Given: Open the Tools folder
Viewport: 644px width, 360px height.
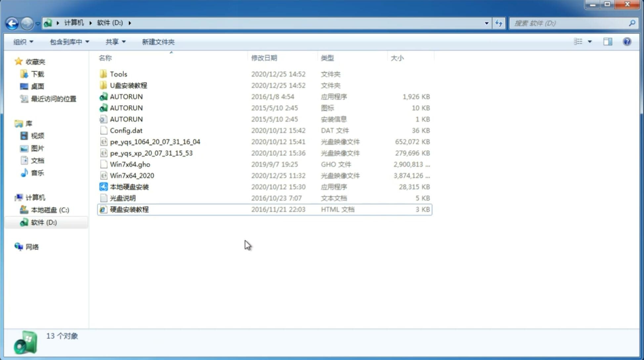Looking at the screenshot, I should 118,74.
